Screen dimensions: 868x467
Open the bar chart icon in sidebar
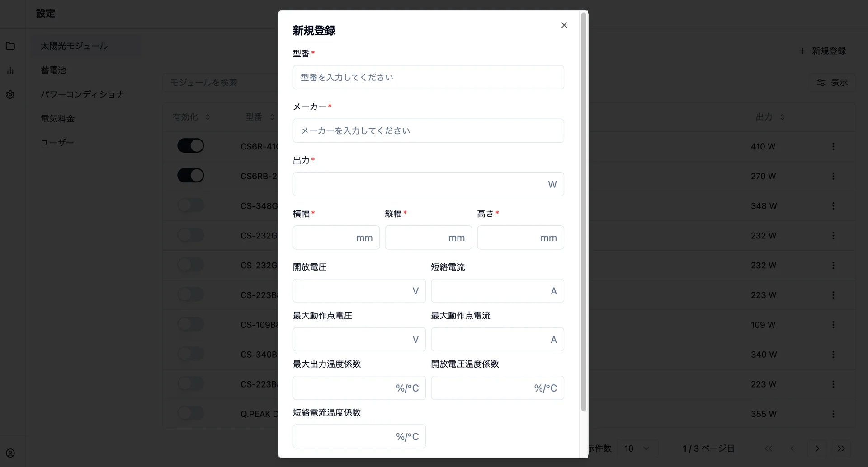pos(10,70)
